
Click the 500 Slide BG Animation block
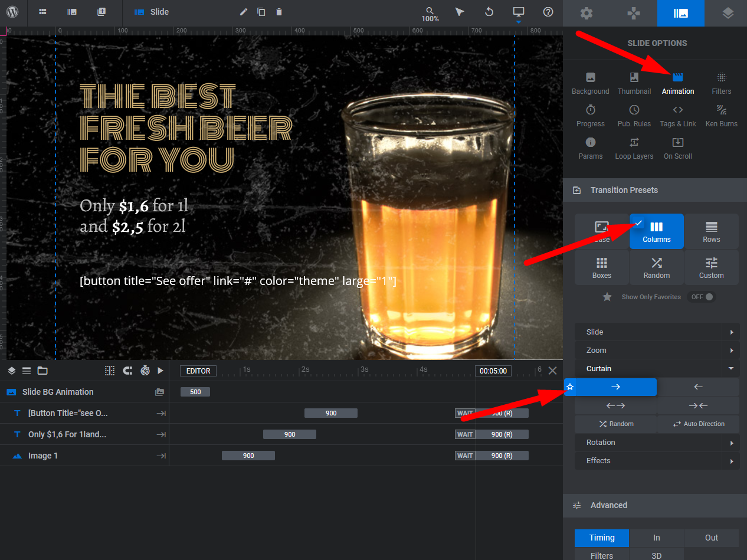coord(195,392)
